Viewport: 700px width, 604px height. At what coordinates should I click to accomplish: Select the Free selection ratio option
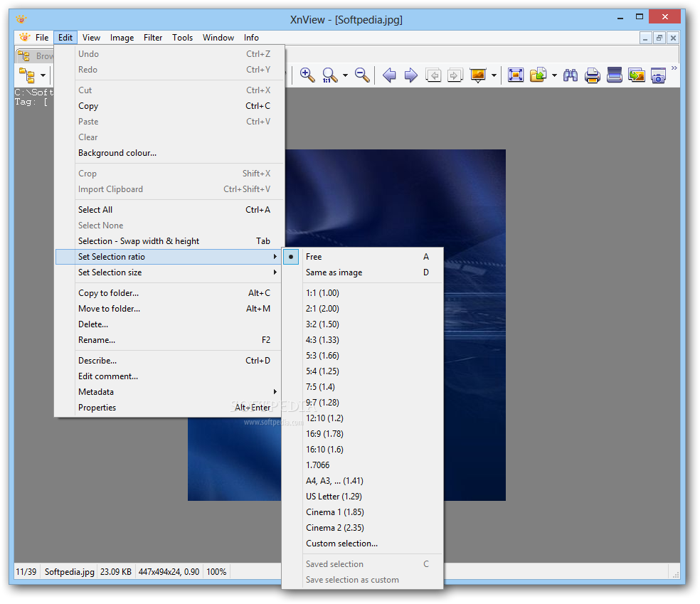pyautogui.click(x=363, y=257)
